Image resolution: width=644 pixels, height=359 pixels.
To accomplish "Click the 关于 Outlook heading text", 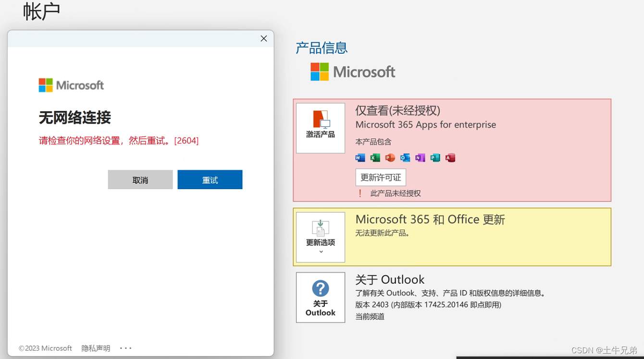I will click(390, 280).
